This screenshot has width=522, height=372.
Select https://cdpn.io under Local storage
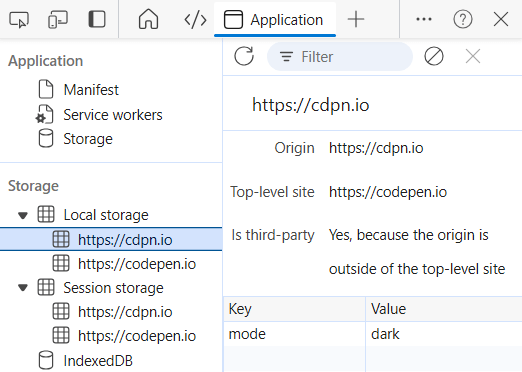coord(111,239)
